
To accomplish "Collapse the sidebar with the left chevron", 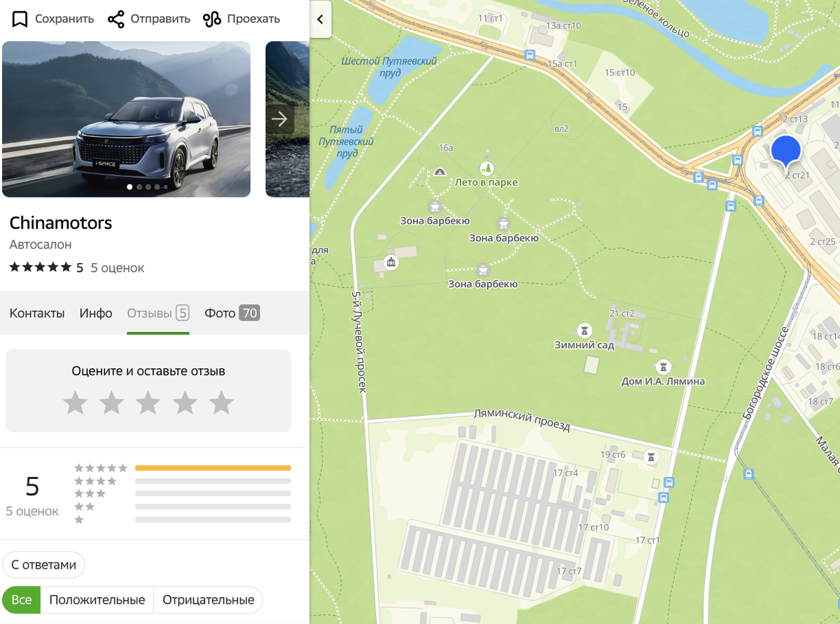I will tap(321, 20).
